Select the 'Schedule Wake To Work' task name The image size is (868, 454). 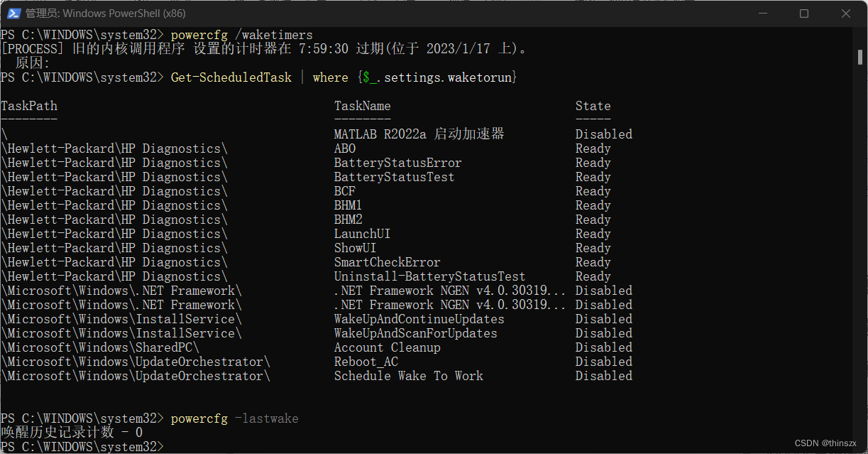[409, 376]
